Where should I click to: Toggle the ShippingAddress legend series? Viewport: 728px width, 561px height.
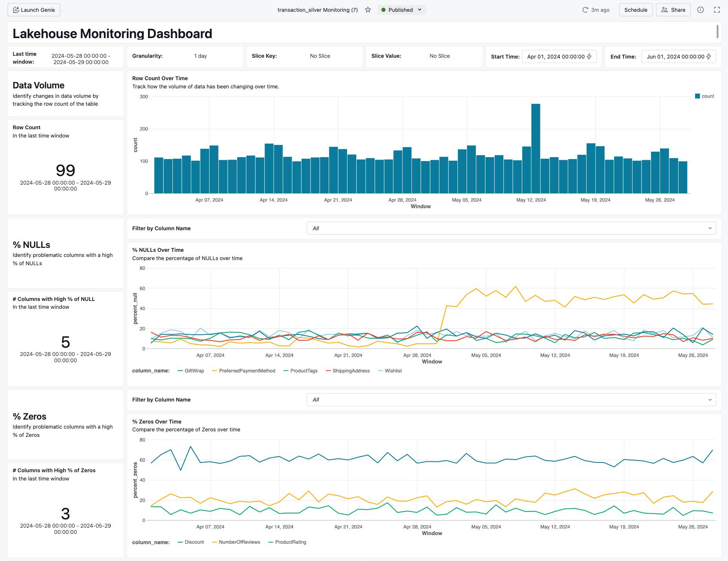[x=348, y=371]
